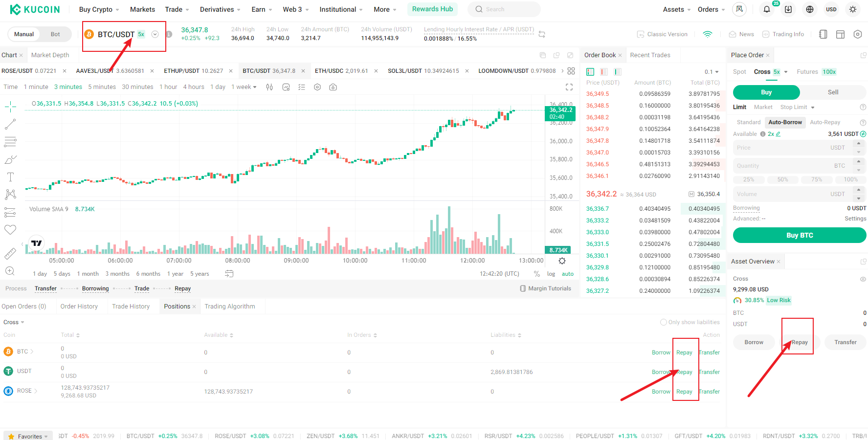
Task: Toggle percentage scale on chart
Action: (x=537, y=274)
